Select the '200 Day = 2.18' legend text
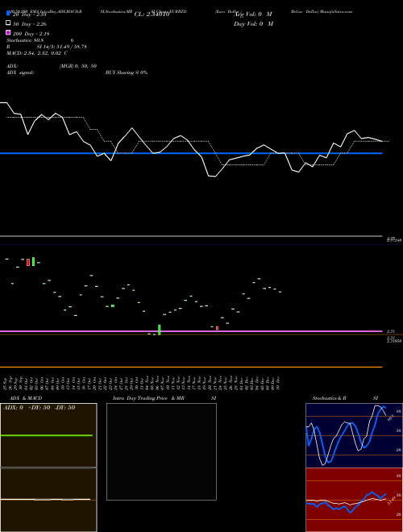The width and height of the screenshot is (403, 532). (x=31, y=34)
